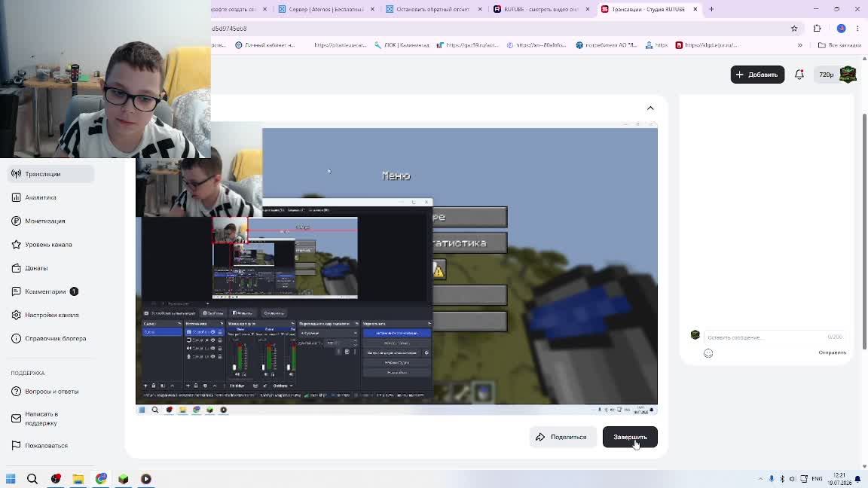Open the Личный кабинет bookmark
The height and width of the screenshot is (488, 868).
(x=265, y=45)
